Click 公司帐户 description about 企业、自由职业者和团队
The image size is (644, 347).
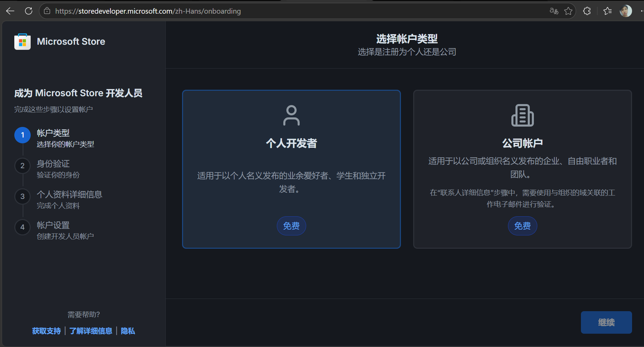click(523, 168)
